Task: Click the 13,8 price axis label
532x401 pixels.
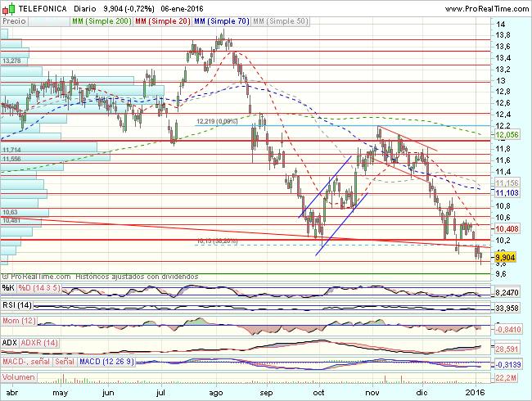Action: pos(503,35)
